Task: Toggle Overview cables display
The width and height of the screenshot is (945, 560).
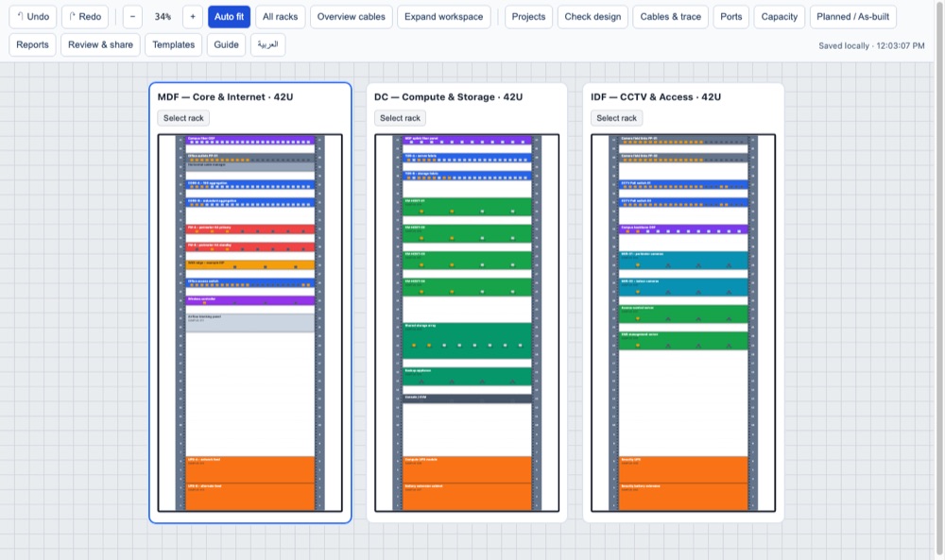Action: pyautogui.click(x=352, y=17)
